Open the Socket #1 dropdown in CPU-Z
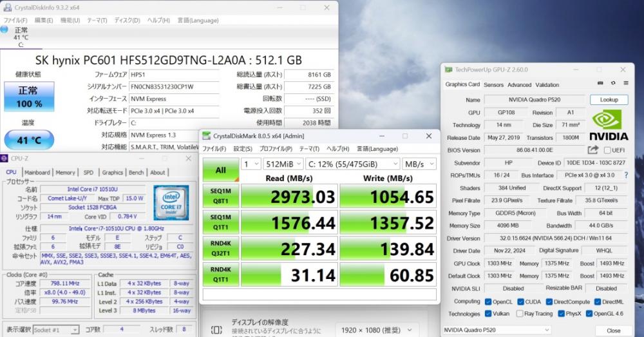644x337 pixels. (x=56, y=330)
